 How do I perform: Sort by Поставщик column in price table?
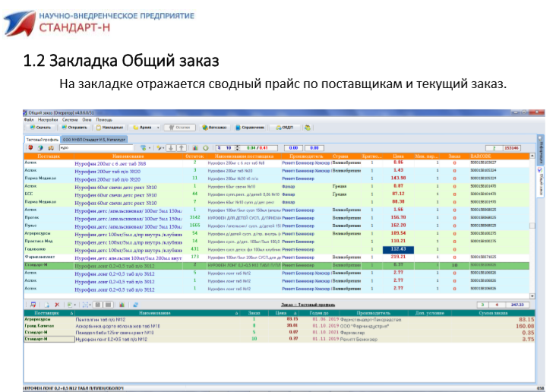pyautogui.click(x=49, y=156)
